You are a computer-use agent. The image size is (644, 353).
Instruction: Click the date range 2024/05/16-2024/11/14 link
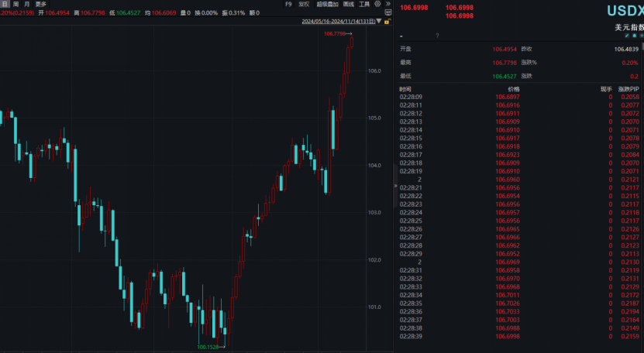pos(338,22)
